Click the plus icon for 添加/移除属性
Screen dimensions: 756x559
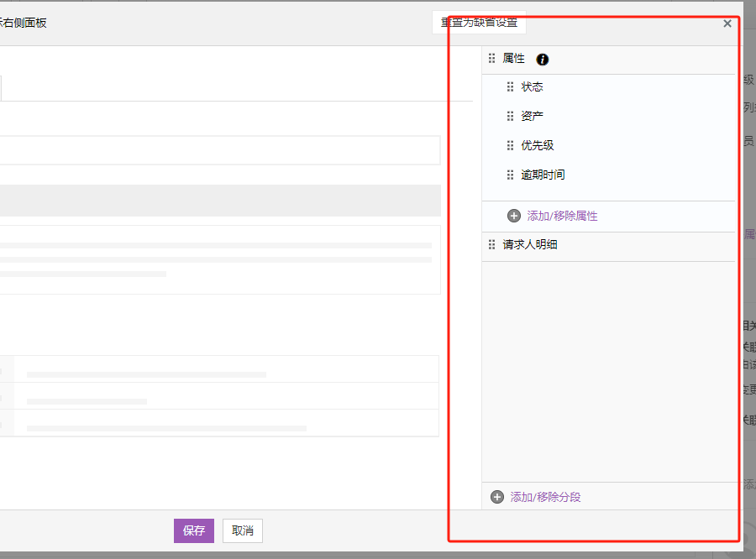click(x=514, y=216)
